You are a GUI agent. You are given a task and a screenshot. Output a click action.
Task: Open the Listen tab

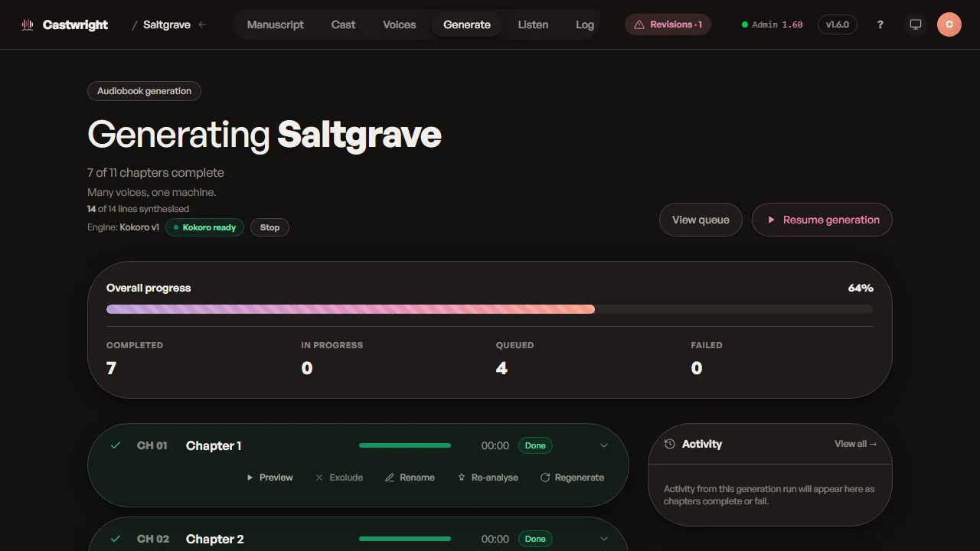(x=533, y=24)
